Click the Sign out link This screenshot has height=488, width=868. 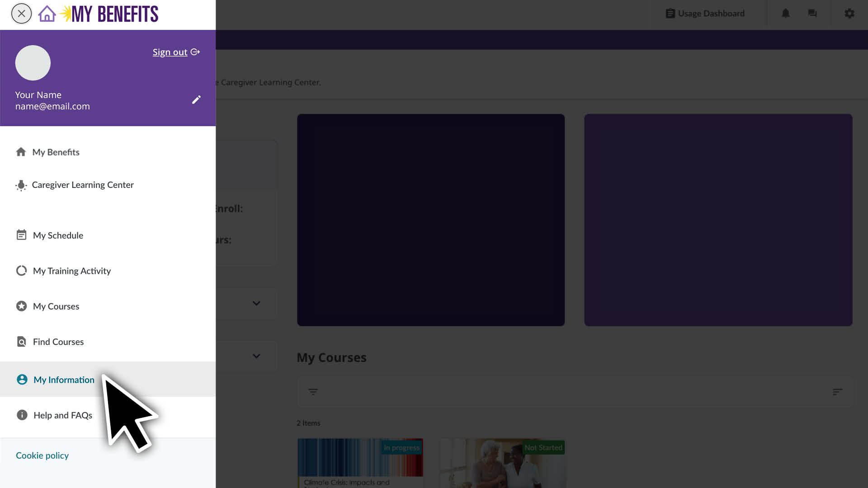click(x=170, y=52)
